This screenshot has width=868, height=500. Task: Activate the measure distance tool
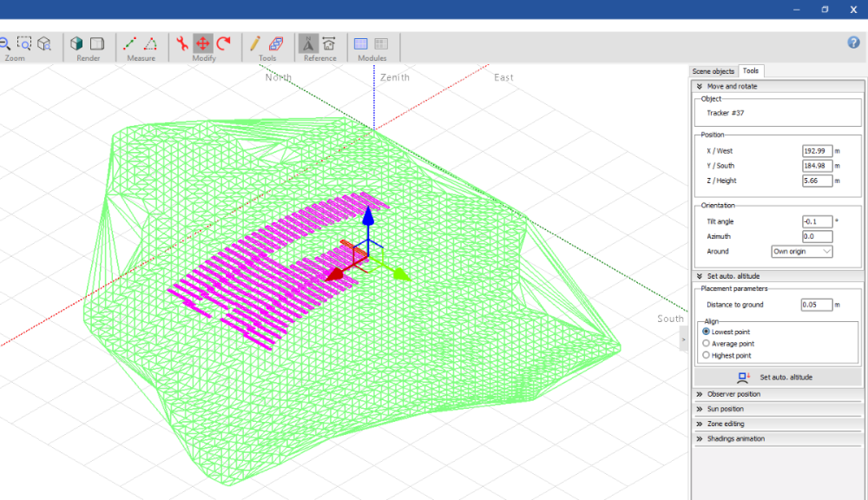coord(130,43)
